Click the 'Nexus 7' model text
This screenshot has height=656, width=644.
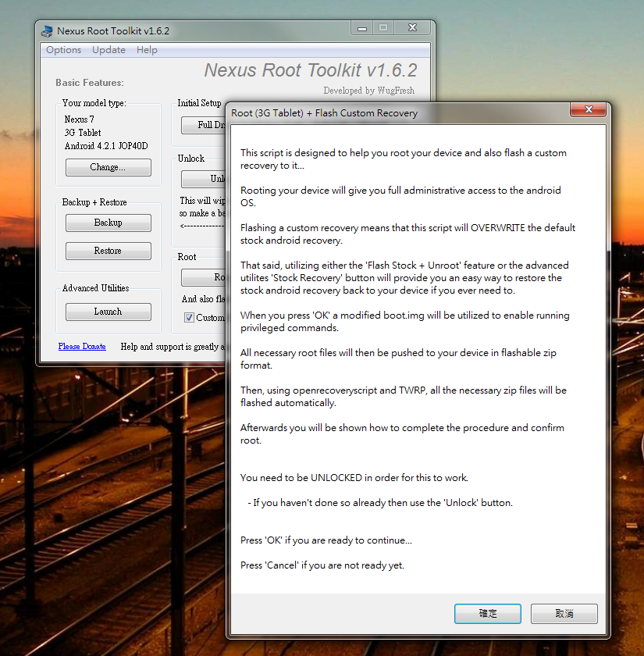click(x=80, y=119)
